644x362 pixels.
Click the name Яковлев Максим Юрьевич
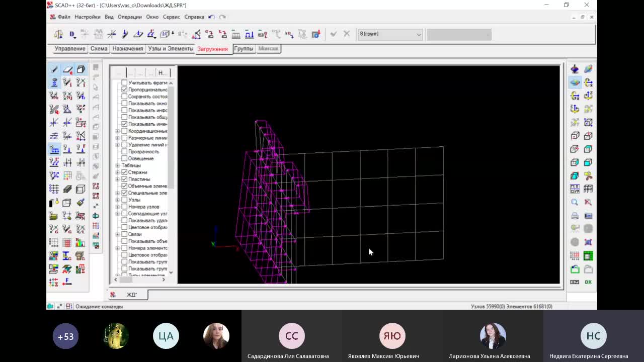[383, 356]
